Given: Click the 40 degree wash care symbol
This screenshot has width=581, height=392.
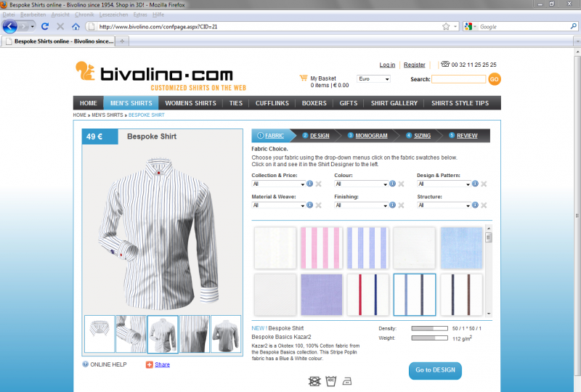Looking at the screenshot, I should pos(330,381).
